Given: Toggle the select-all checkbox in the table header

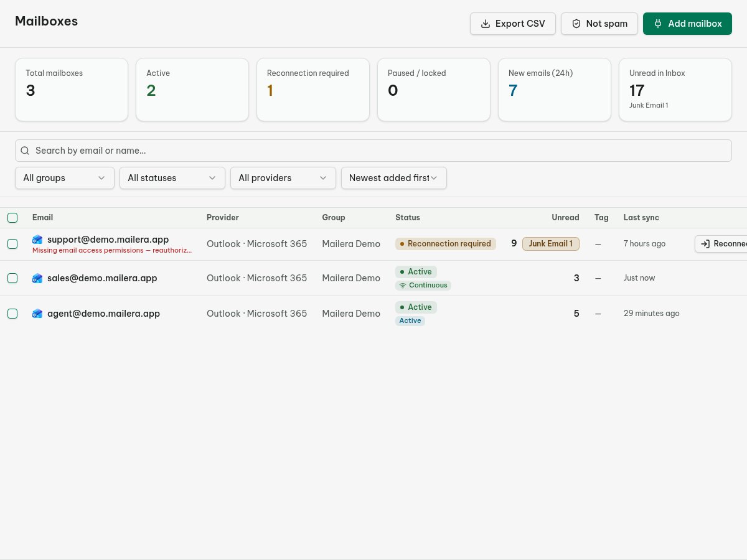Looking at the screenshot, I should pos(12,218).
